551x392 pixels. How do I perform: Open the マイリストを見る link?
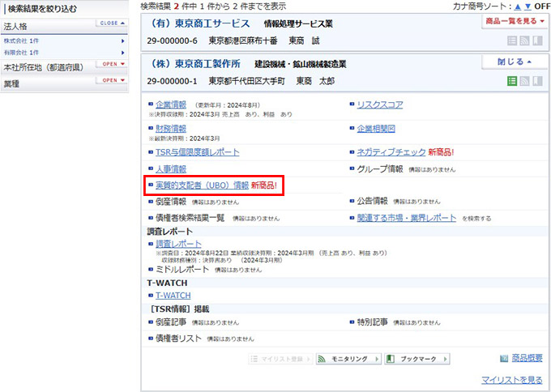pyautogui.click(x=512, y=380)
